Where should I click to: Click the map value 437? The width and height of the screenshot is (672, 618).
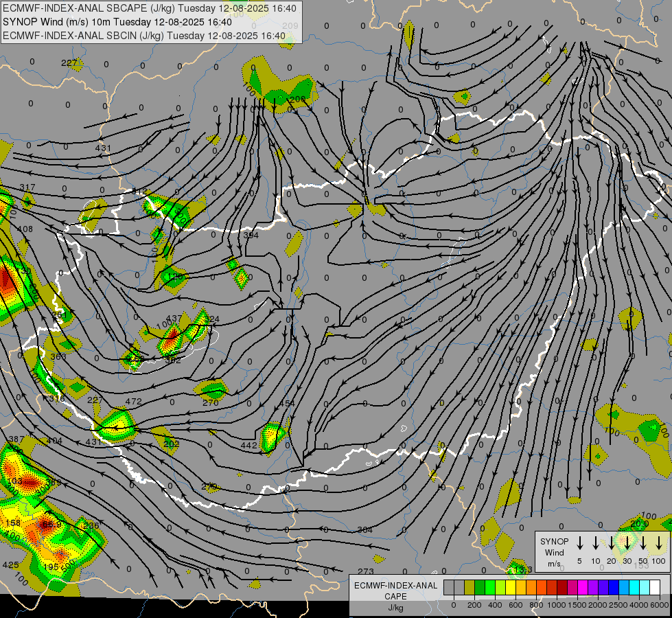[174, 319]
